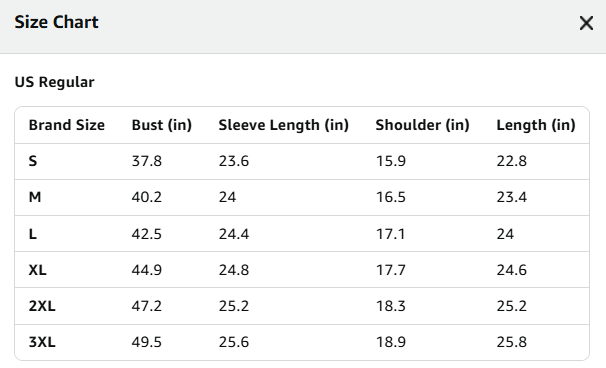606x368 pixels.
Task: Select the 3XL size row label
Action: click(42, 342)
